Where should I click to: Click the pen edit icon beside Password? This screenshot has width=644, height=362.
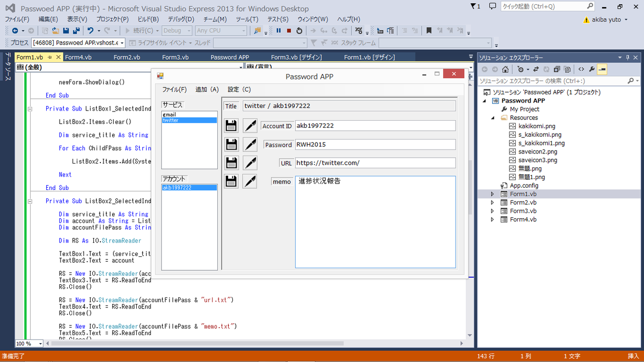250,144
